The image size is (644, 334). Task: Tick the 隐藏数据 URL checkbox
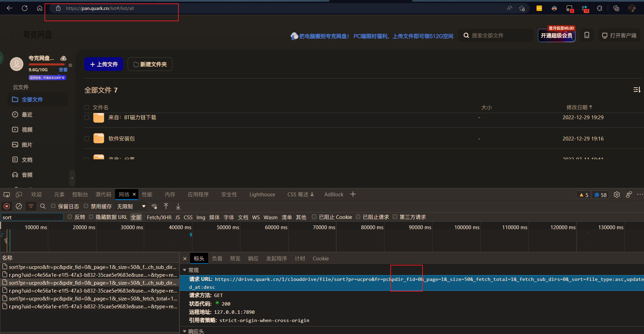pos(91,217)
